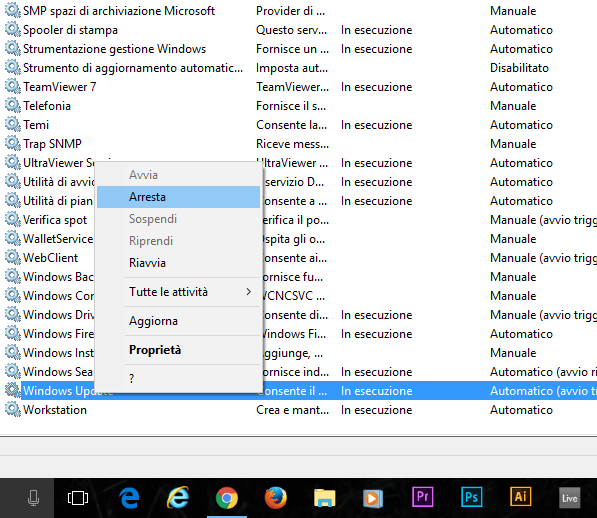
Task: Click the gear icon next to Telefonia
Action: [13, 106]
